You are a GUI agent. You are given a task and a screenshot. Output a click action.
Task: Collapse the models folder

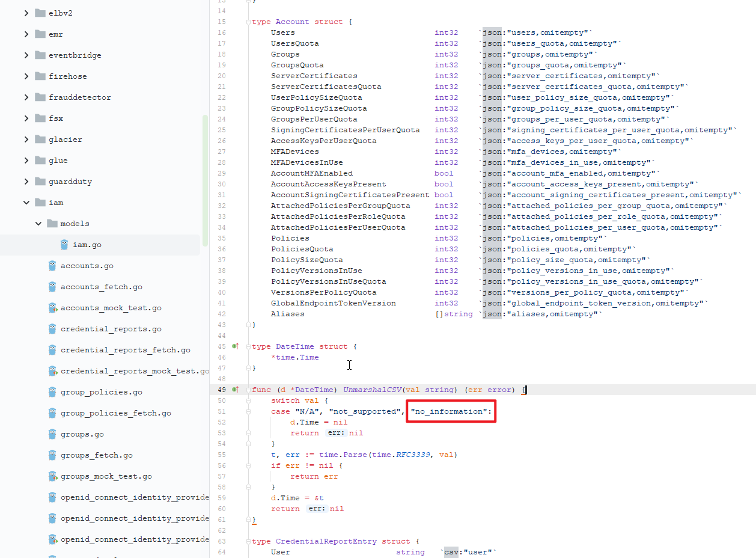click(38, 224)
